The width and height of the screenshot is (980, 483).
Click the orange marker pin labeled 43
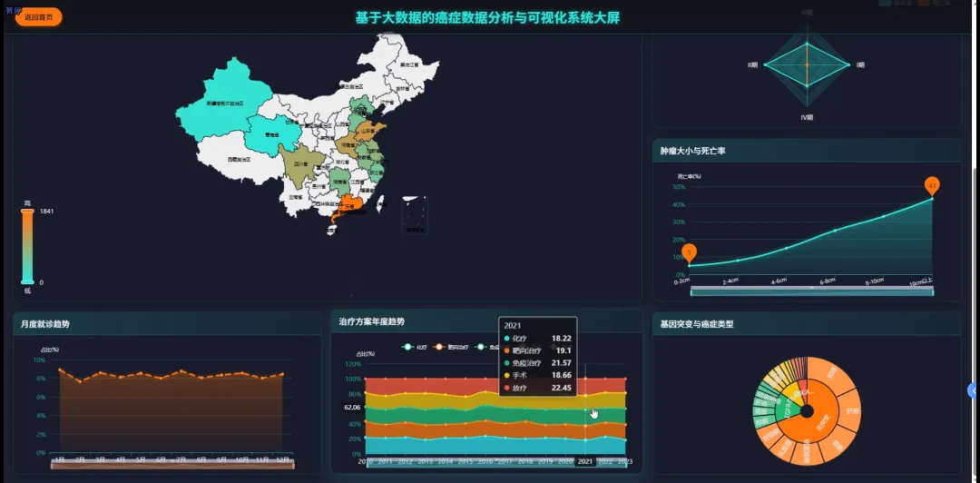932,186
